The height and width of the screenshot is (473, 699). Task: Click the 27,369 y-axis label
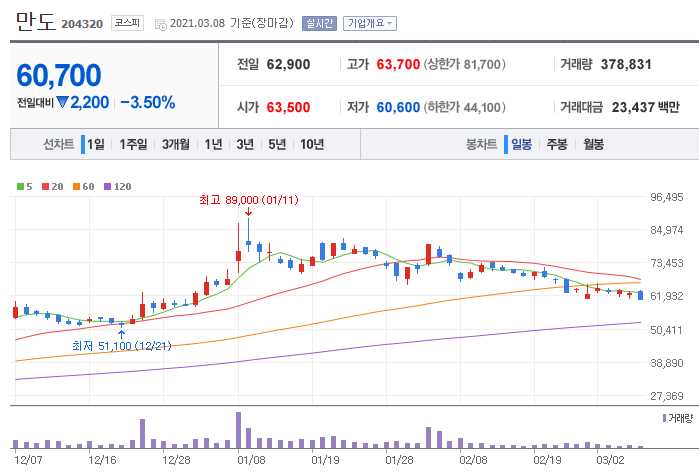tap(666, 396)
